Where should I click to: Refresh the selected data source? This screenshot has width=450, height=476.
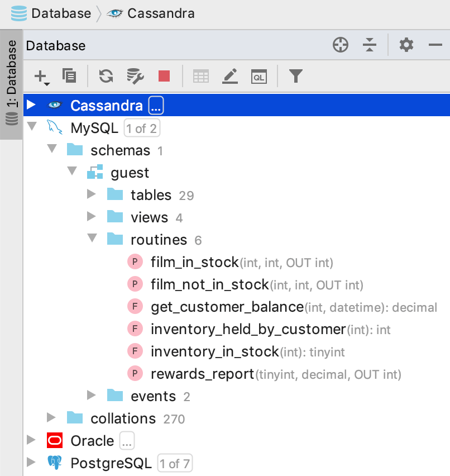coord(106,76)
